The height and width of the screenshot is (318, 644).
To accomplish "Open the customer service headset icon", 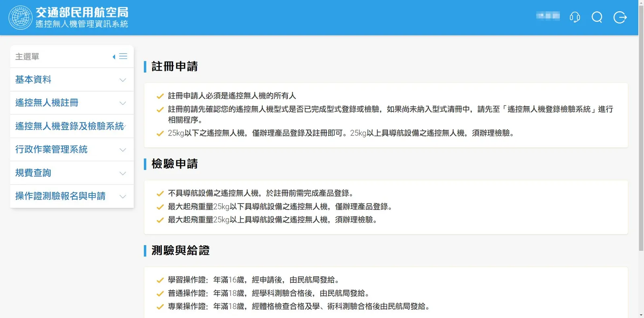I will [x=575, y=17].
